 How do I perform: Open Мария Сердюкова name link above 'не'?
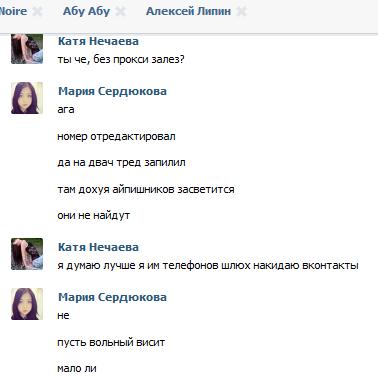coord(112,297)
